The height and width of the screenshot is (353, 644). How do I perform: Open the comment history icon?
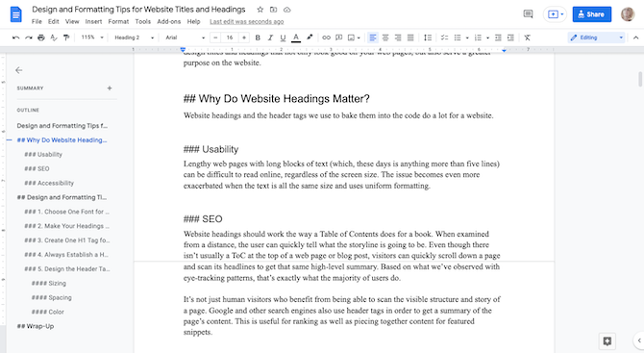529,14
